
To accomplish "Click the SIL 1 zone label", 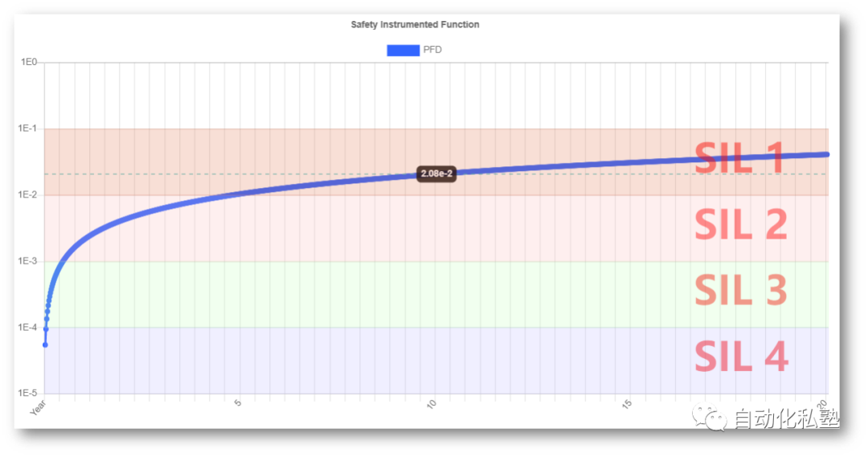I will click(x=739, y=157).
